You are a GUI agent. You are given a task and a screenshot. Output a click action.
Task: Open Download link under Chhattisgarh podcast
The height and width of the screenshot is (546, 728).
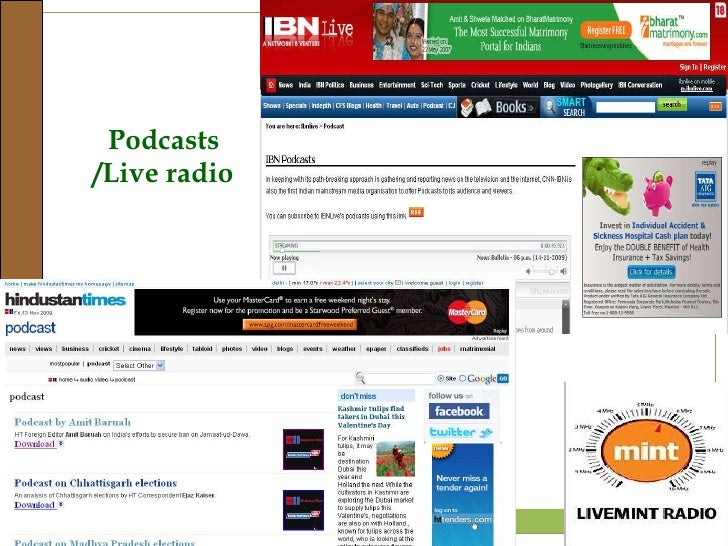[35, 505]
